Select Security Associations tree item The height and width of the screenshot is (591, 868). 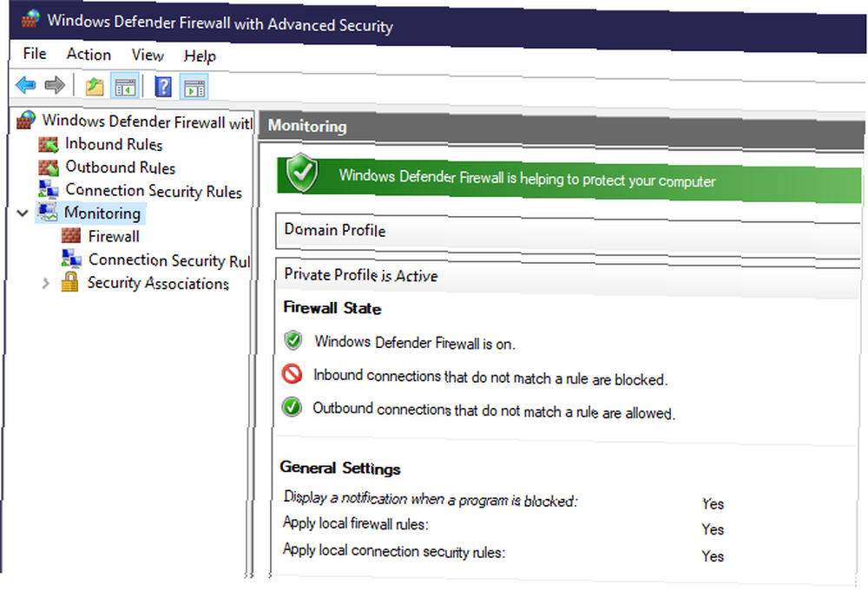[158, 283]
